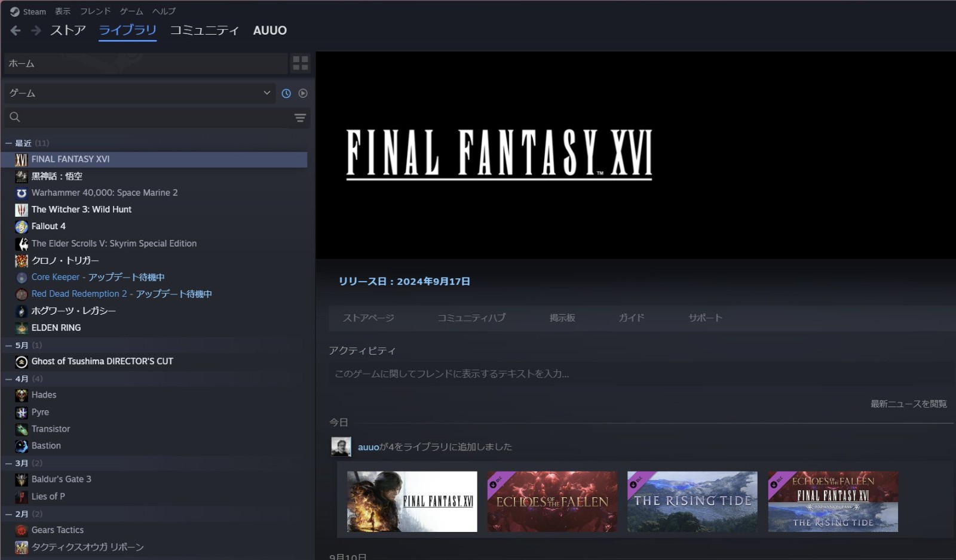Select the Fallout 4 entry icon
Image resolution: width=956 pixels, height=560 pixels.
coord(21,226)
